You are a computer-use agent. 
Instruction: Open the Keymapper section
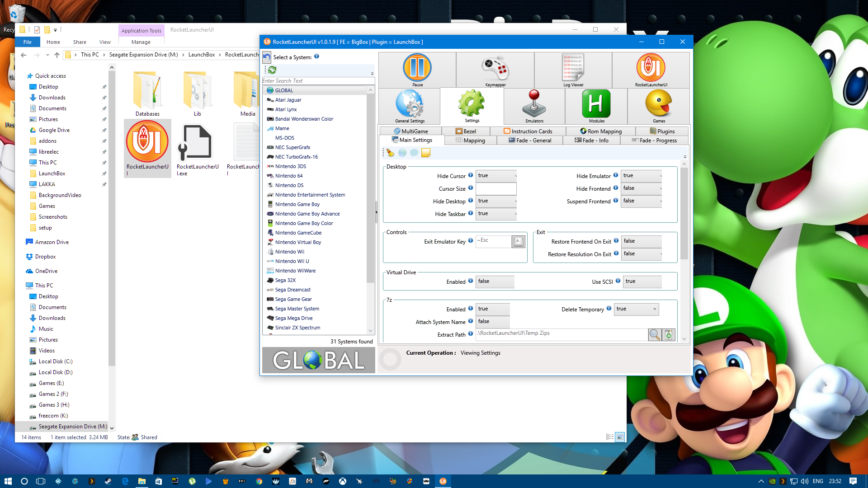click(x=495, y=70)
